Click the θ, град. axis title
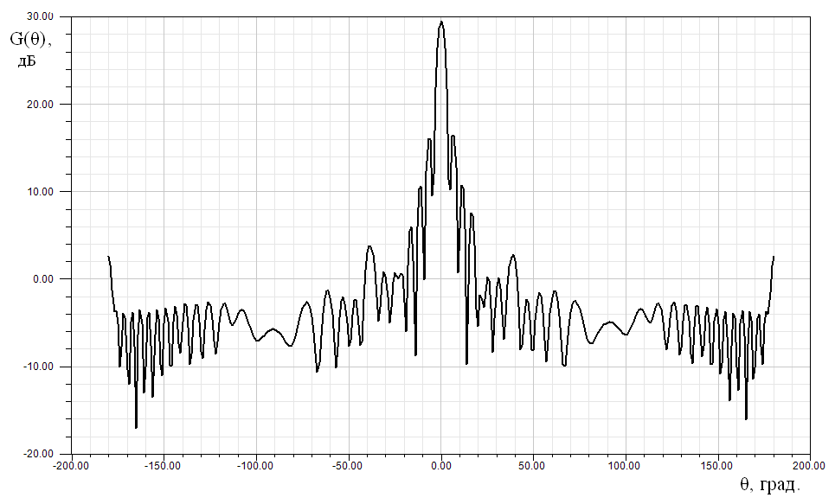The height and width of the screenshot is (504, 835). [769, 485]
